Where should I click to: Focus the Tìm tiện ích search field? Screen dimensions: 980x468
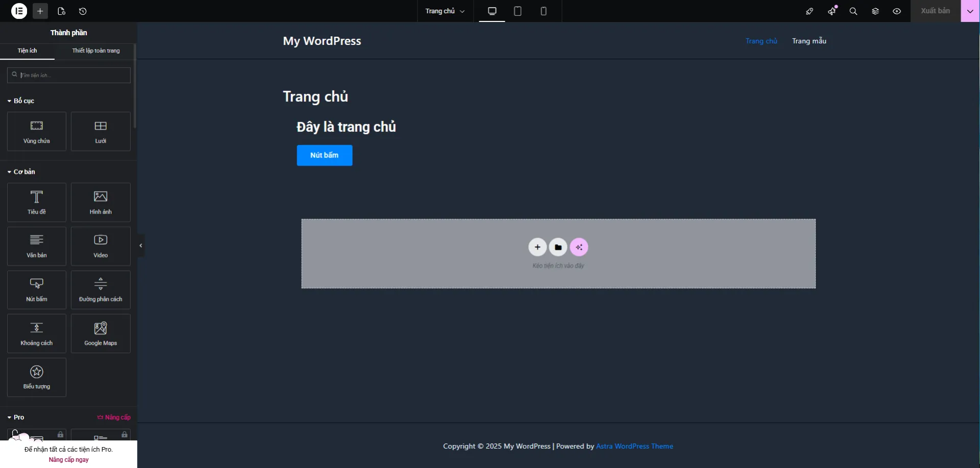coord(69,75)
